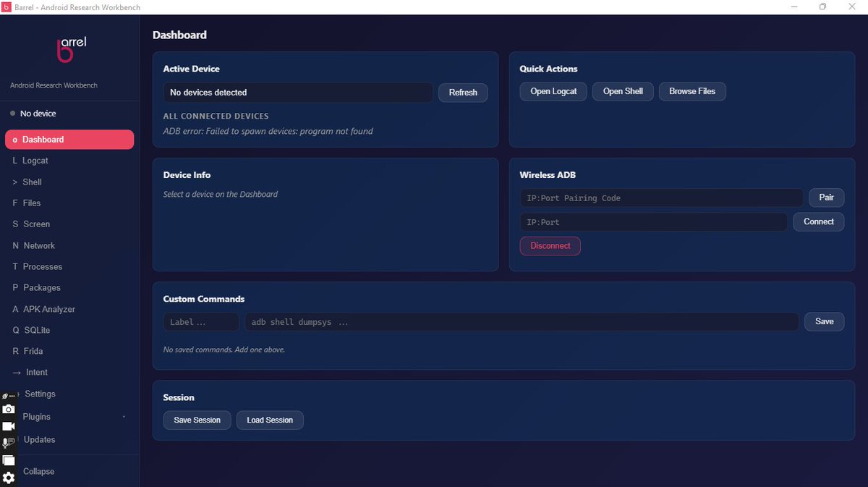This screenshot has width=868, height=487.
Task: Focus the IP:Port connect field
Action: pos(654,222)
